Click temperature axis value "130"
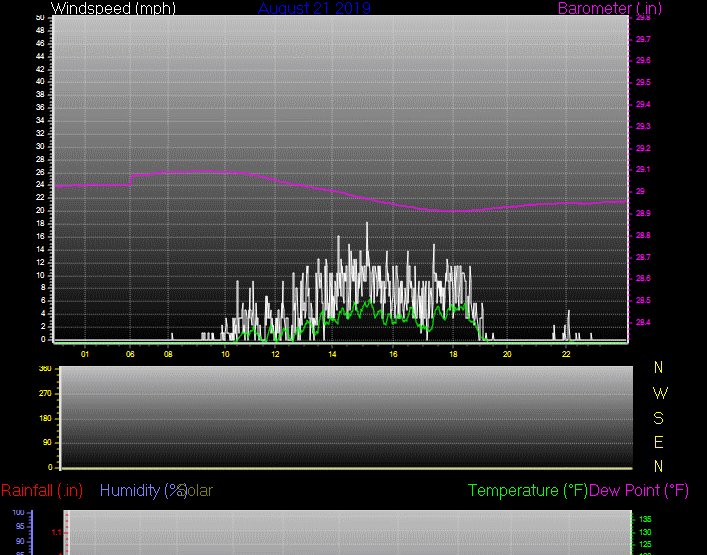The width and height of the screenshot is (707, 555). (x=645, y=532)
